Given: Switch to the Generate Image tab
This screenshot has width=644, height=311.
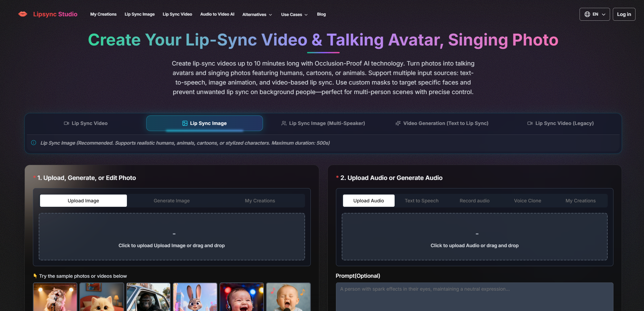Looking at the screenshot, I should click(x=171, y=201).
